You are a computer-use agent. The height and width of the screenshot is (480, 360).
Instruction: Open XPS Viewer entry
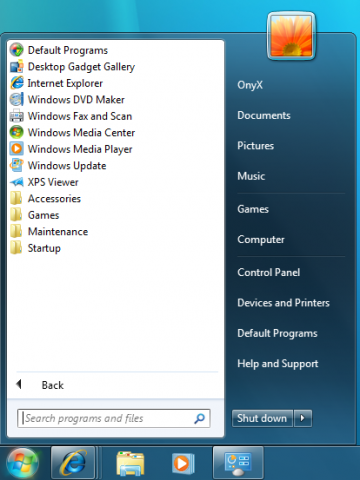click(53, 182)
